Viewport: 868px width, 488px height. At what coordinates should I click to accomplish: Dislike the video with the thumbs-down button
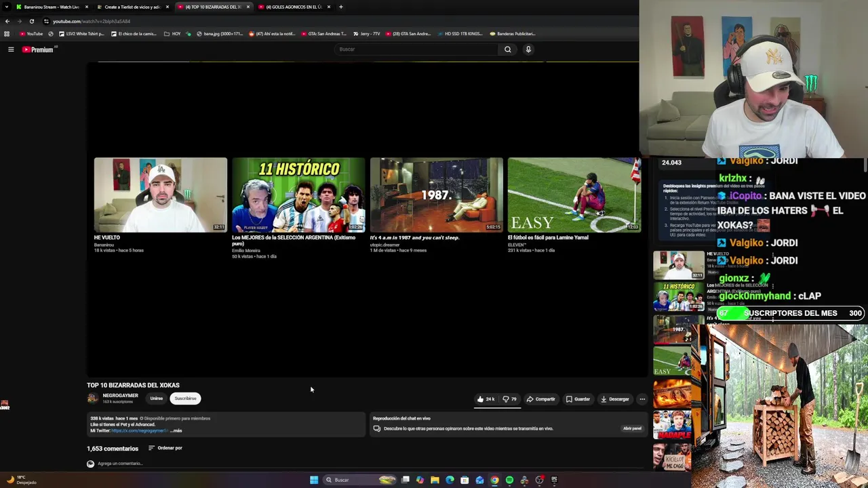pos(510,399)
